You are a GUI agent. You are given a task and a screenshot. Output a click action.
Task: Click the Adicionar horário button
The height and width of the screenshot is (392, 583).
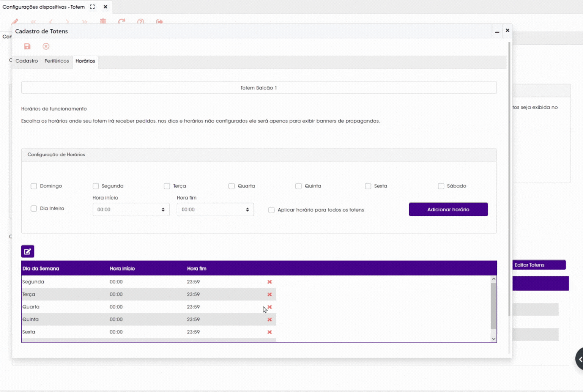pyautogui.click(x=448, y=209)
